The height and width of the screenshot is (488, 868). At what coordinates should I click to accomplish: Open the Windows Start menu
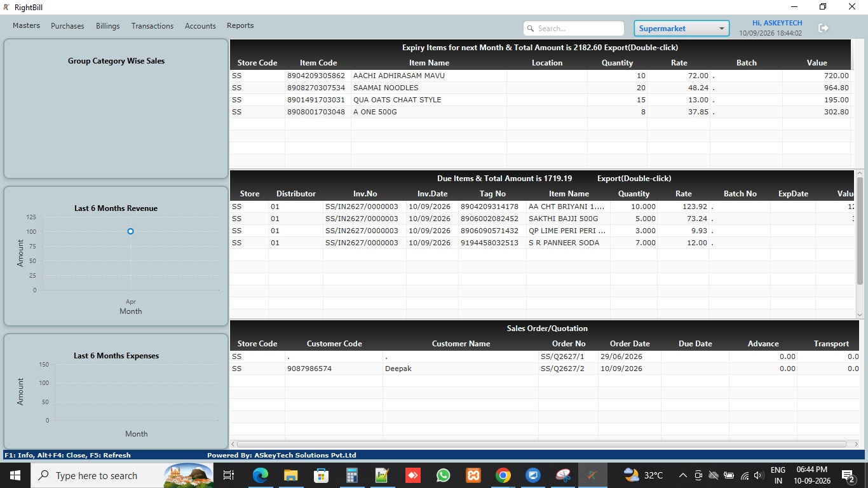[15, 475]
